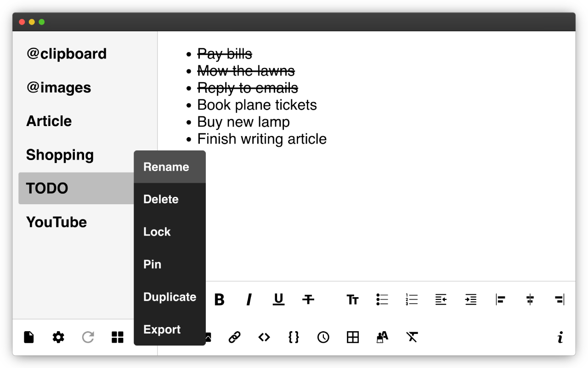Insert timestamp with the clock icon
The image size is (588, 368).
tap(323, 337)
